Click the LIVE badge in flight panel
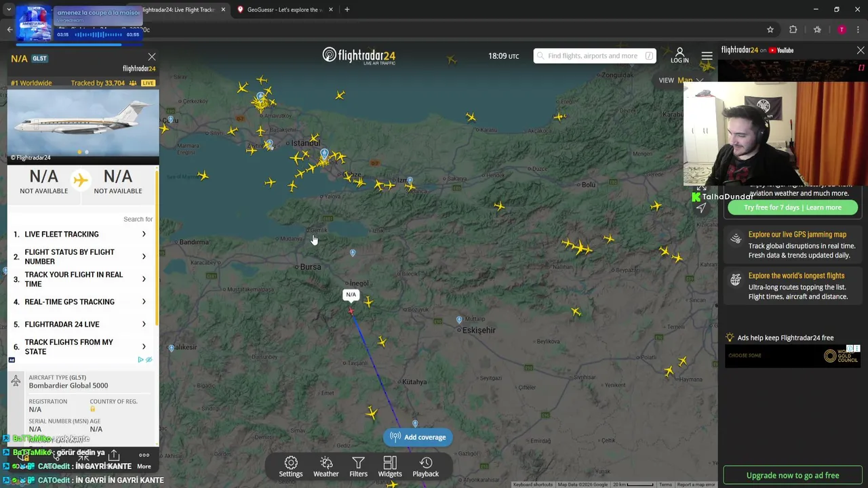868x488 pixels. coord(148,83)
